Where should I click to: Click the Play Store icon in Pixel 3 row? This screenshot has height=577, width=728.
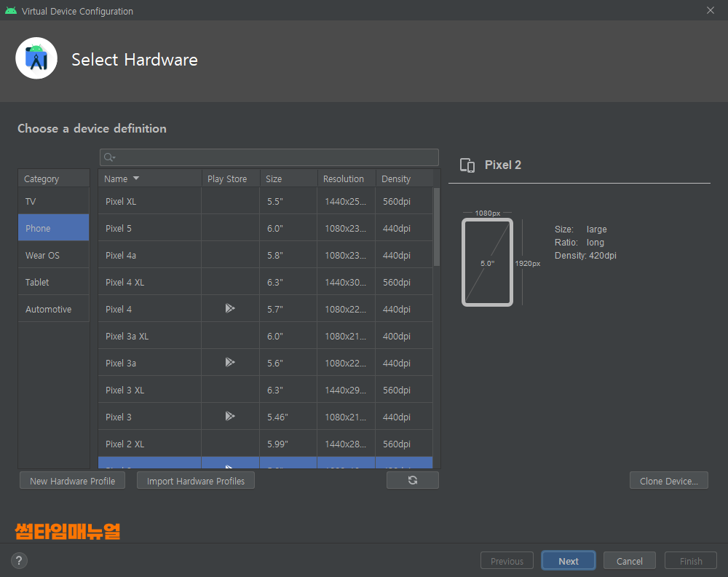click(x=230, y=416)
